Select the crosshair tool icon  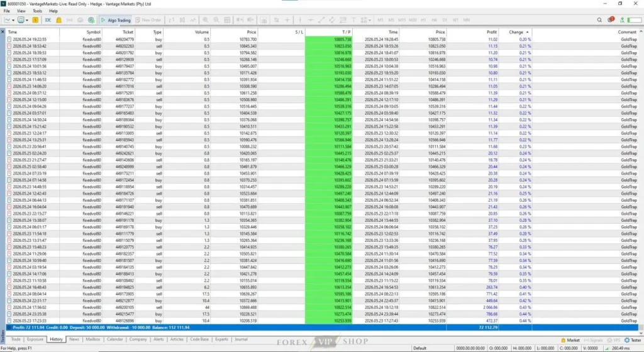click(287, 19)
